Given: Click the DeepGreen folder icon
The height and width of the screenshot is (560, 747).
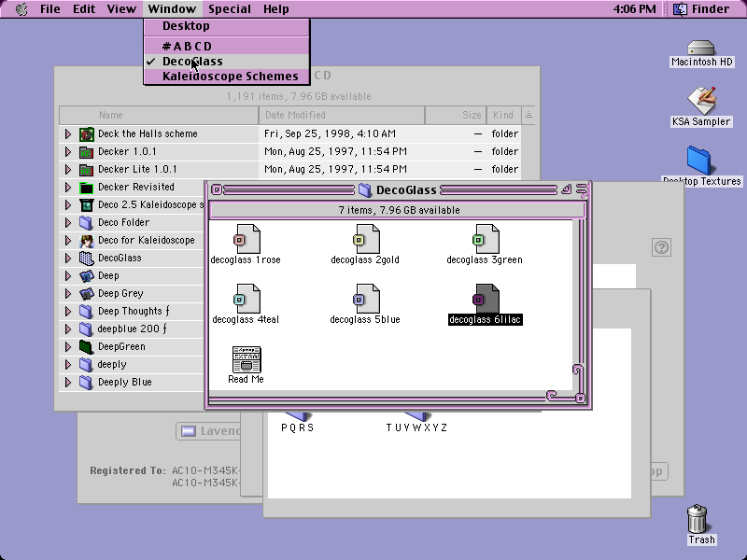Looking at the screenshot, I should (86, 347).
